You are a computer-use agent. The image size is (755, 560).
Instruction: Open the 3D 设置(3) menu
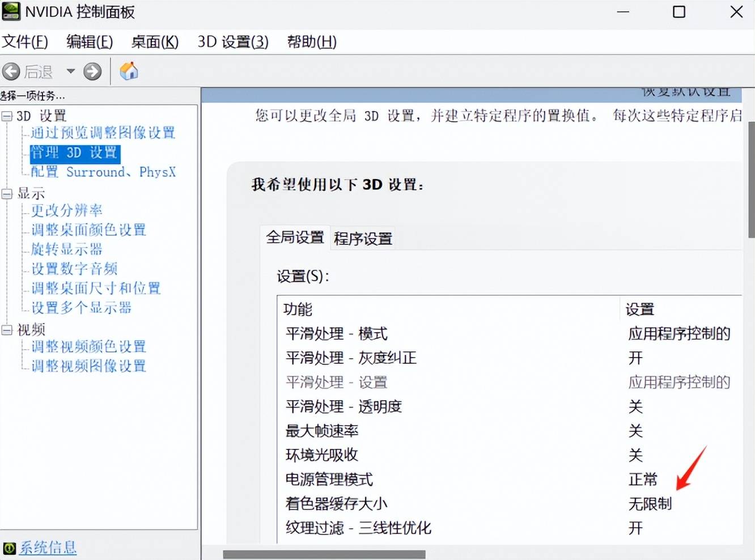pyautogui.click(x=232, y=42)
